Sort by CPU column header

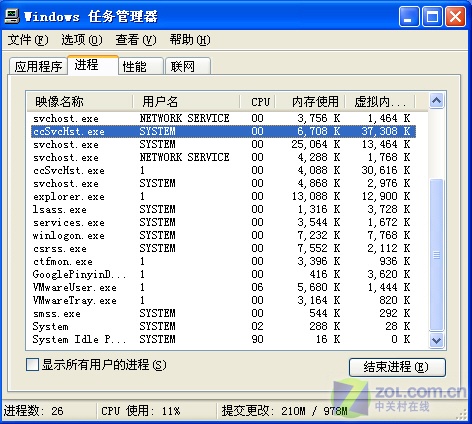click(257, 101)
